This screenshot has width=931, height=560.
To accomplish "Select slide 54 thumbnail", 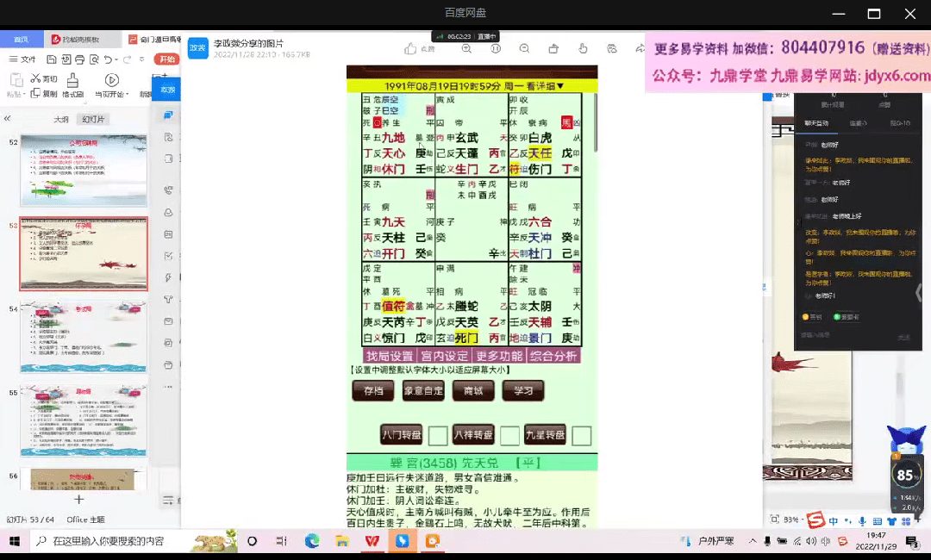I will coord(83,332).
